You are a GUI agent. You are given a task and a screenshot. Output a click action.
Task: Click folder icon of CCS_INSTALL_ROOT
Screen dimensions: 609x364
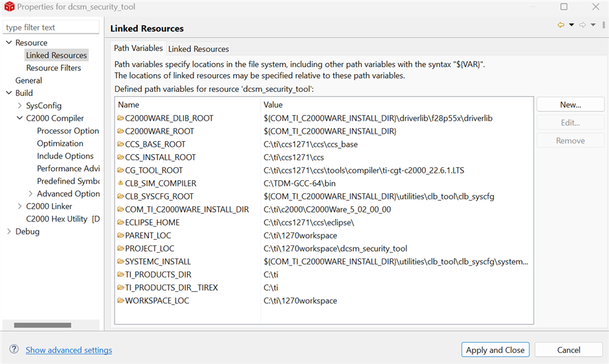[x=121, y=157]
